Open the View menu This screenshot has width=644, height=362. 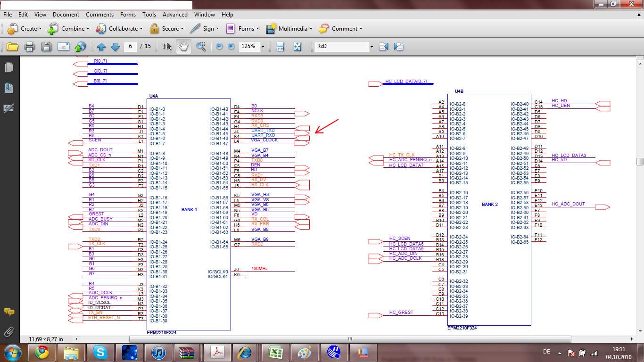(x=41, y=15)
